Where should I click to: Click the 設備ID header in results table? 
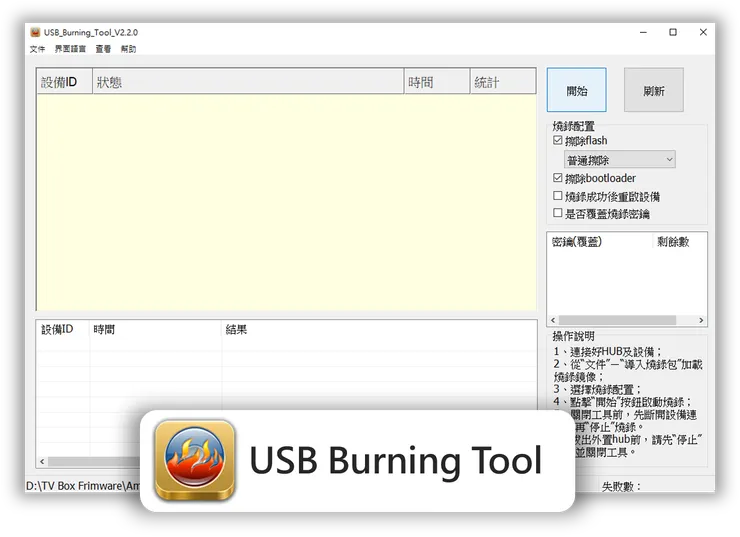(63, 329)
